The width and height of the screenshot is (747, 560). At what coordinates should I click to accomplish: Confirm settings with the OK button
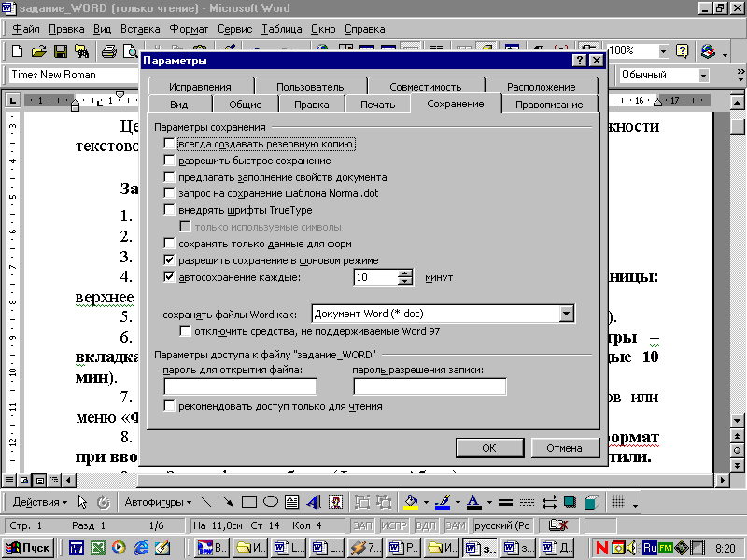(489, 448)
